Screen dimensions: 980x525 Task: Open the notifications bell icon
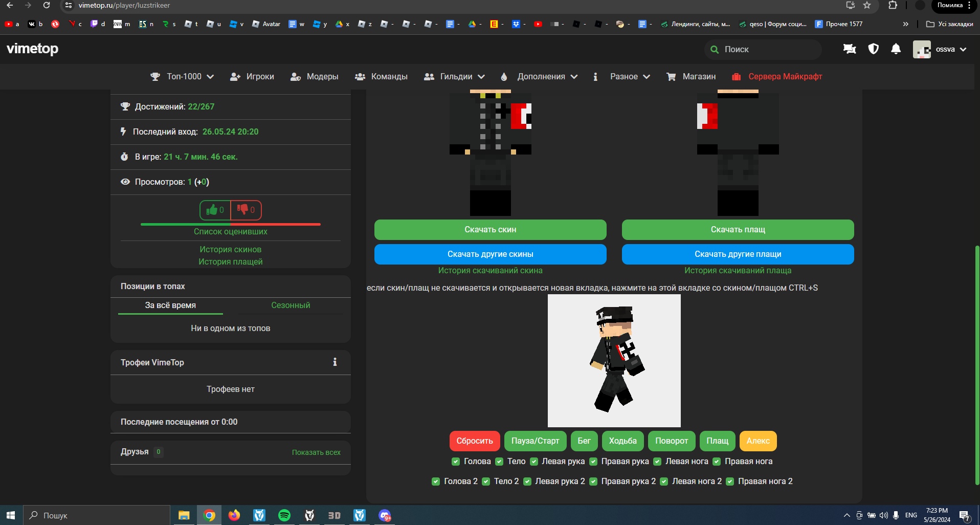pyautogui.click(x=896, y=49)
